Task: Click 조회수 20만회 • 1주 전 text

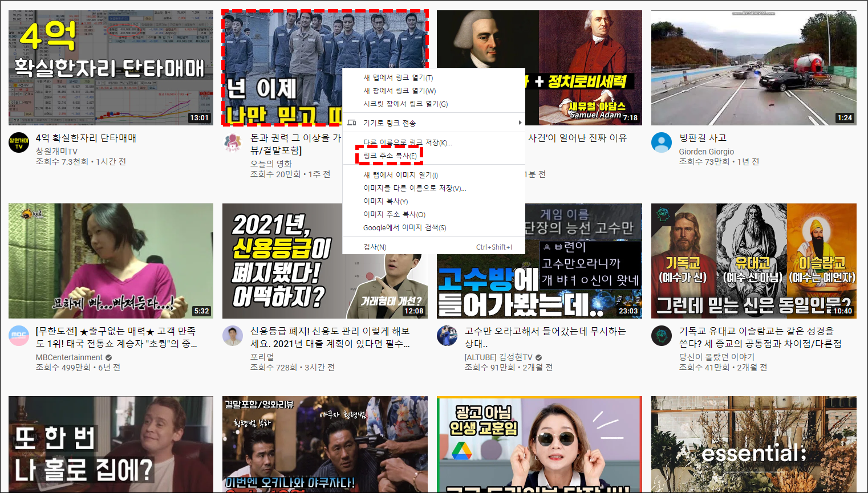Action: point(290,174)
